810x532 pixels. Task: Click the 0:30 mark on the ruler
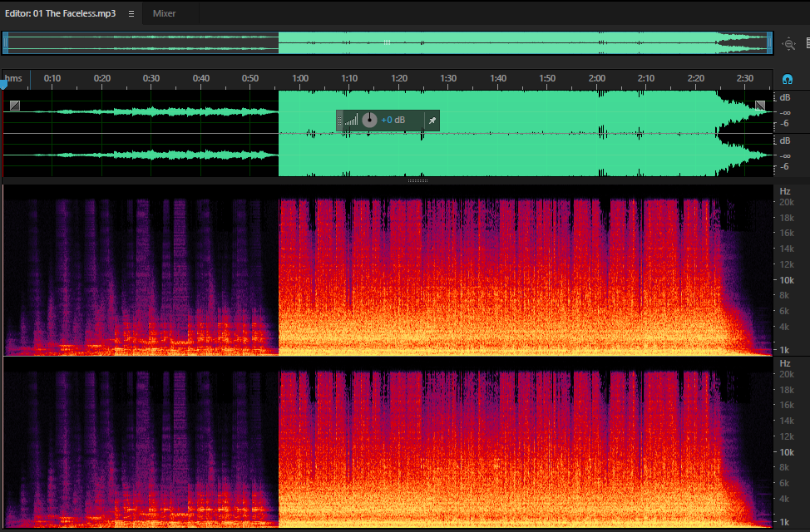[151, 78]
